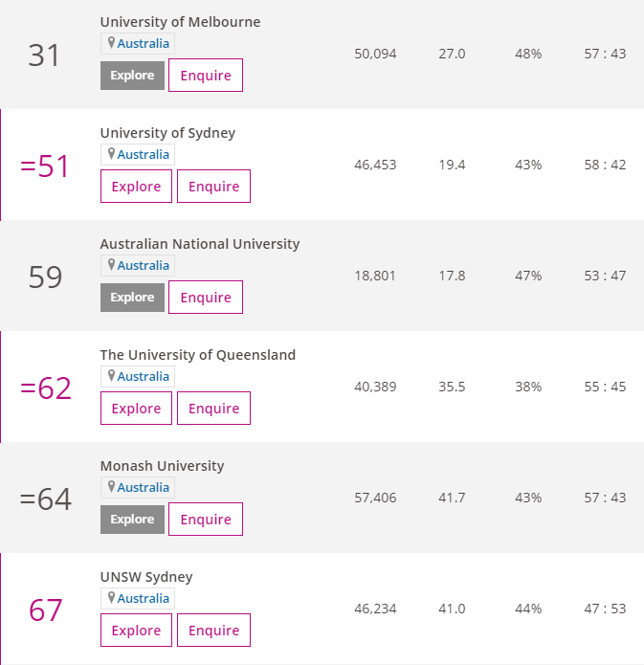The width and height of the screenshot is (644, 665).
Task: Send an enquiry to University of Sydney
Action: pyautogui.click(x=213, y=187)
